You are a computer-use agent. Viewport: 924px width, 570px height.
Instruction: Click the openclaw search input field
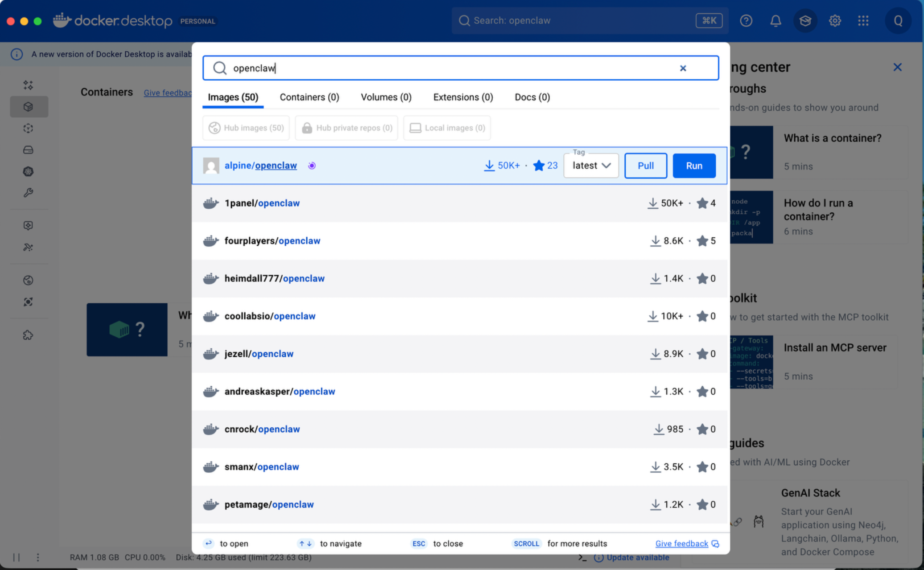point(446,68)
